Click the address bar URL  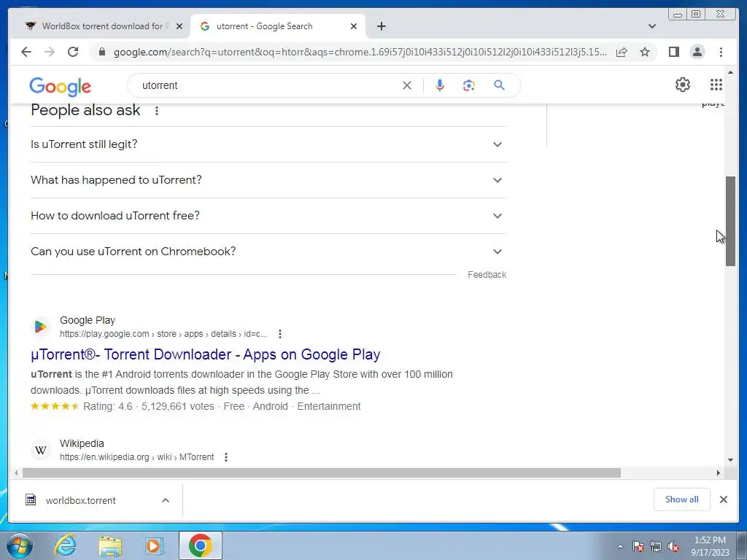[360, 52]
